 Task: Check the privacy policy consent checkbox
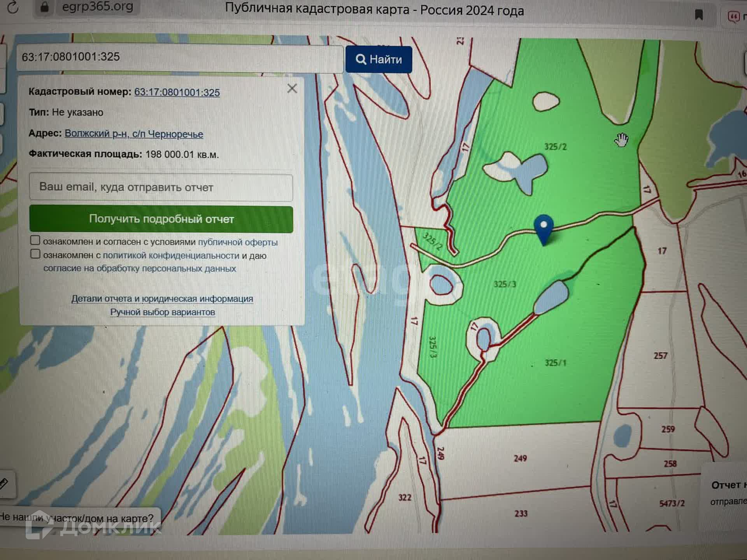(x=35, y=254)
